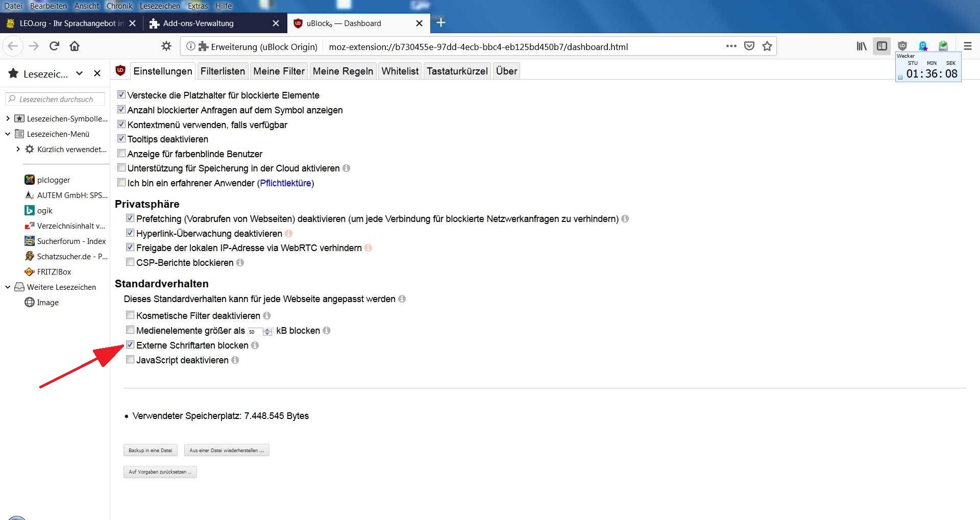Close the uBlock Dashboard tab
Viewport: 980px width, 520px height.
point(419,23)
